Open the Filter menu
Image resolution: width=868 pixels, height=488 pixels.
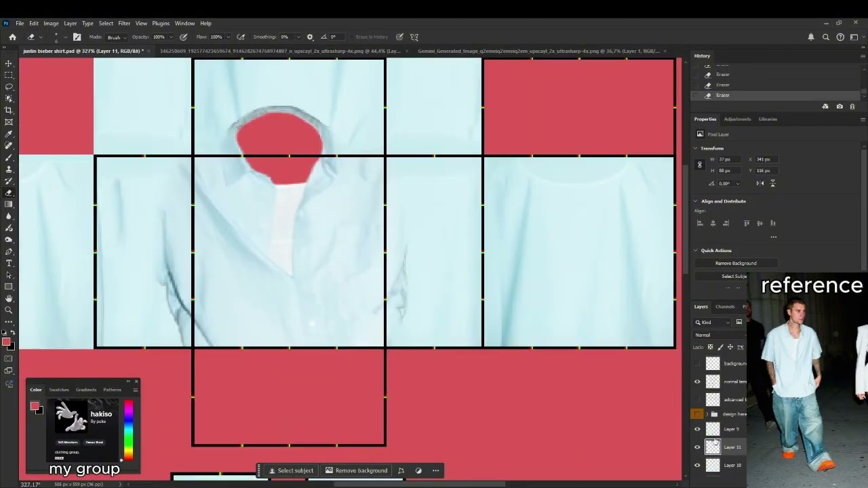click(124, 23)
